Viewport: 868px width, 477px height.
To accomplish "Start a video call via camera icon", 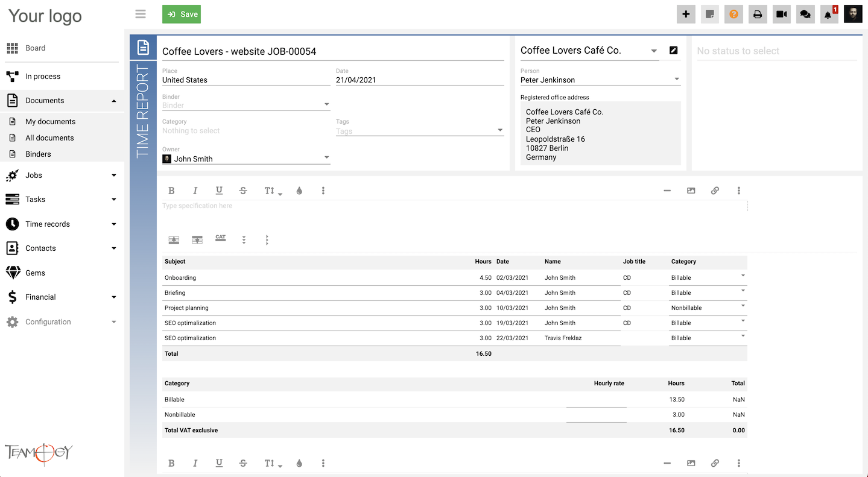I will click(x=782, y=14).
